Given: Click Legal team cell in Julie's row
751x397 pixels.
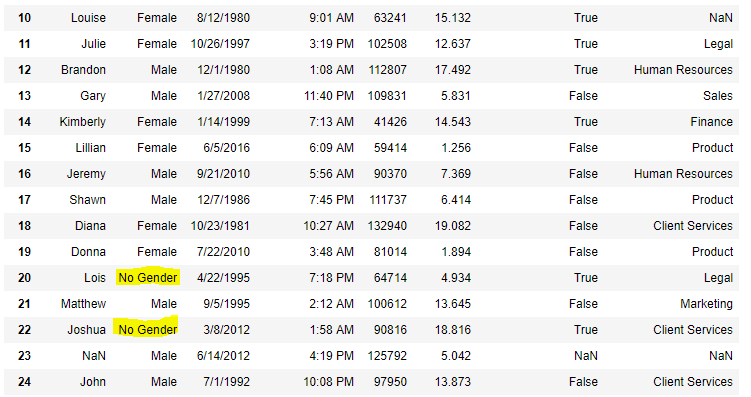Looking at the screenshot, I should click(x=718, y=44).
